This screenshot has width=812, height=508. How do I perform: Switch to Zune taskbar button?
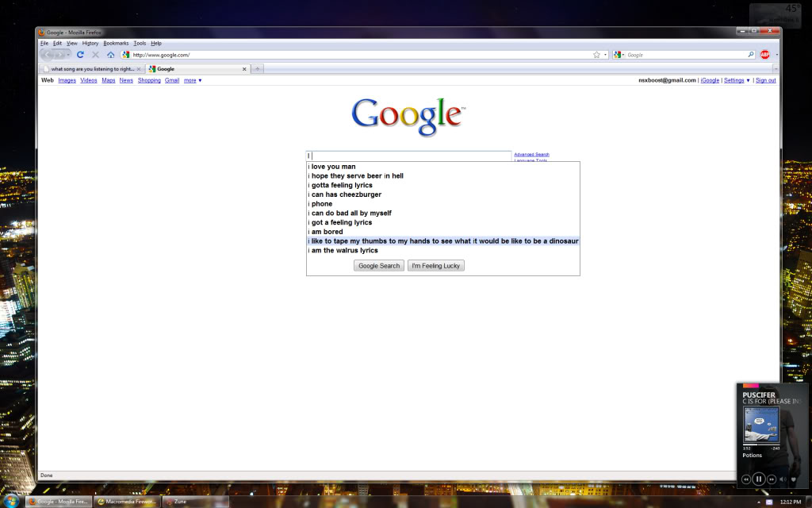196,502
